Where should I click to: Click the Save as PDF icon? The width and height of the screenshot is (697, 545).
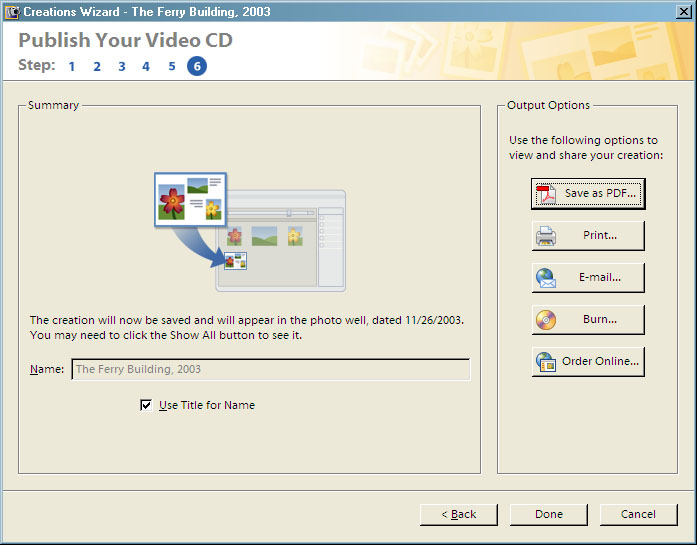(x=546, y=194)
